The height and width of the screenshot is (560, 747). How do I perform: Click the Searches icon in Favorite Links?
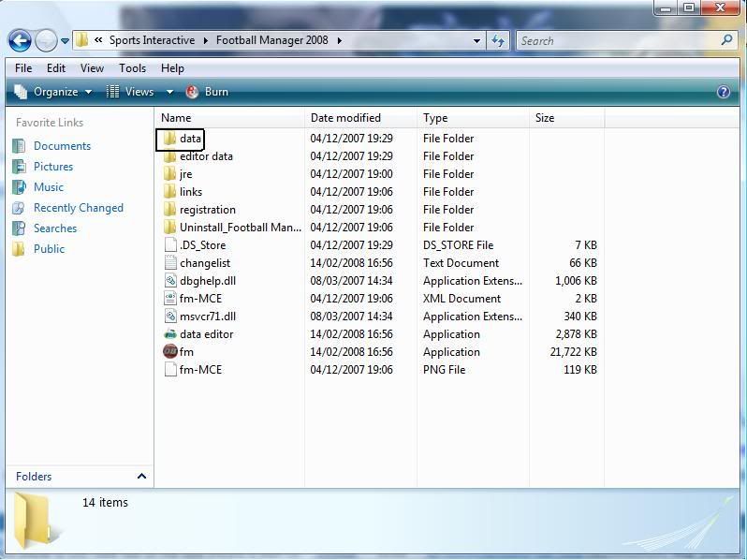coord(19,228)
